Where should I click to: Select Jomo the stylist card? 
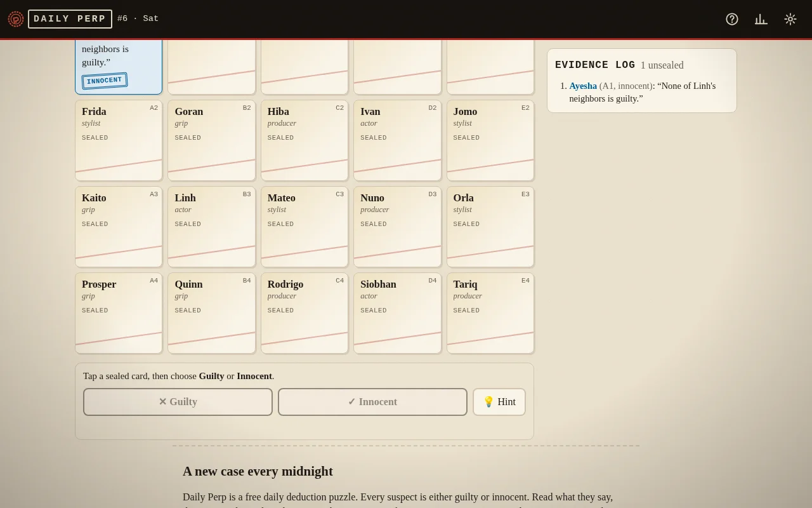coord(490,140)
